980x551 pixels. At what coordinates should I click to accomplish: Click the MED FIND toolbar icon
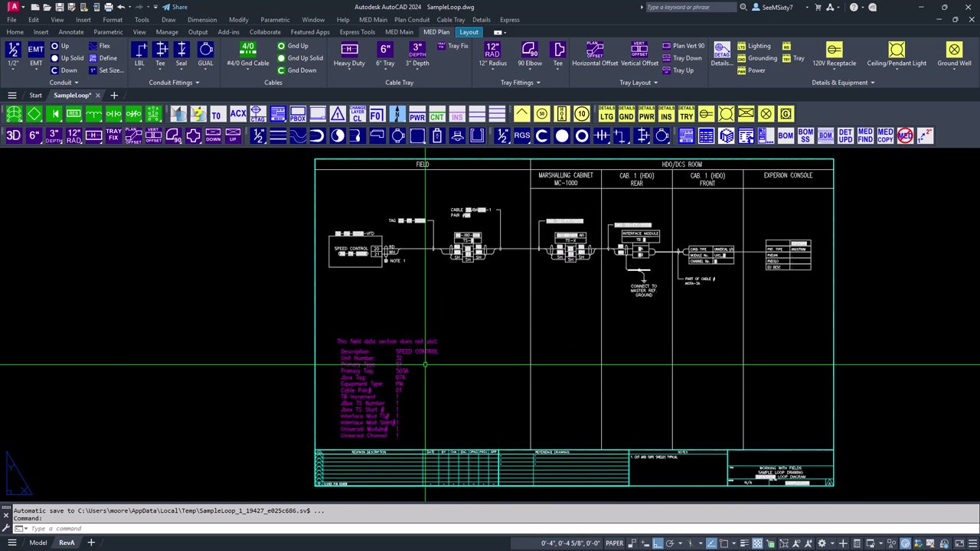click(865, 135)
